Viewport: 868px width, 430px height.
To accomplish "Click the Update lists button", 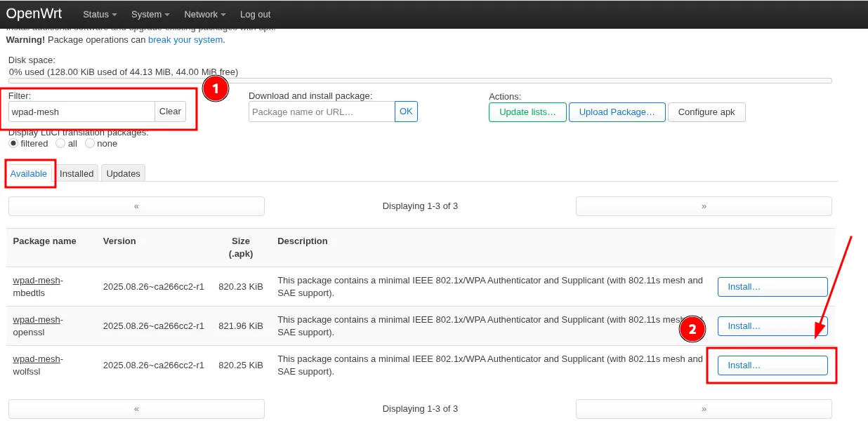I will 527,112.
